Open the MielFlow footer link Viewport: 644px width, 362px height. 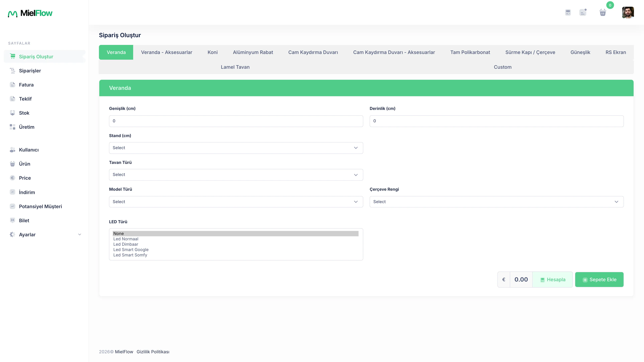point(124,352)
